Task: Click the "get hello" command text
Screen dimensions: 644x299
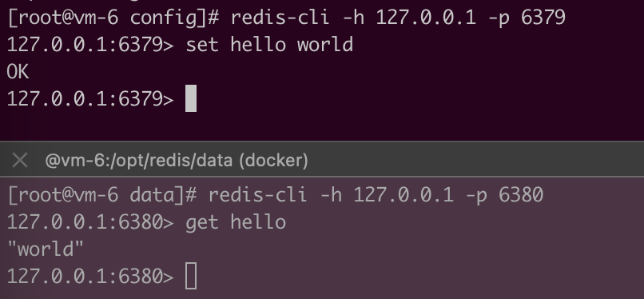Action: coord(236,222)
